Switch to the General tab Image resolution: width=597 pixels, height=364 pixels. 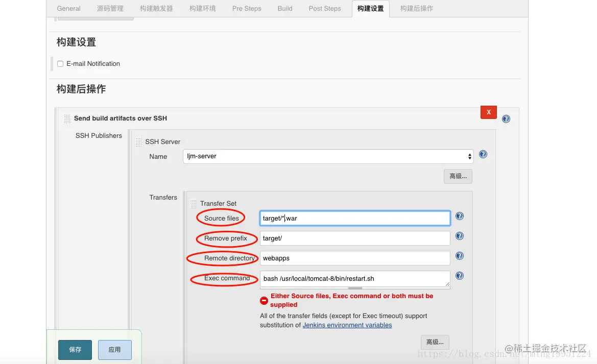(x=68, y=8)
